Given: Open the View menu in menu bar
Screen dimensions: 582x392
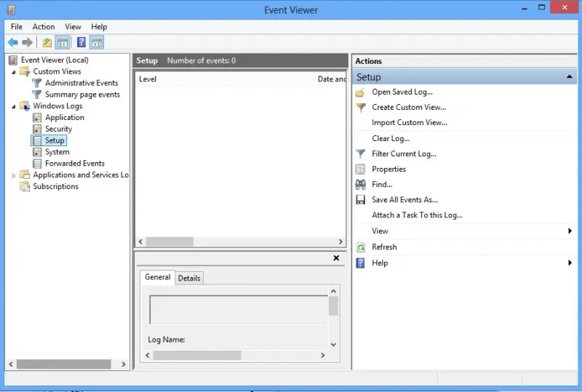Looking at the screenshot, I should pos(73,27).
